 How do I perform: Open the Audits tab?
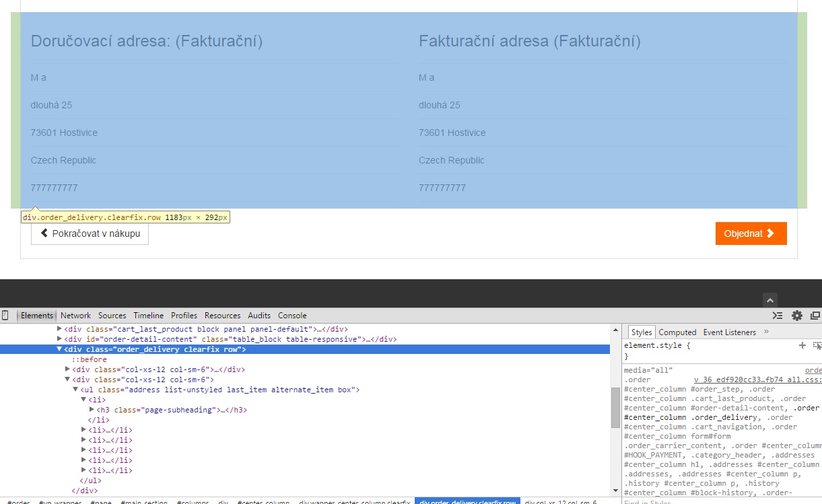click(259, 316)
